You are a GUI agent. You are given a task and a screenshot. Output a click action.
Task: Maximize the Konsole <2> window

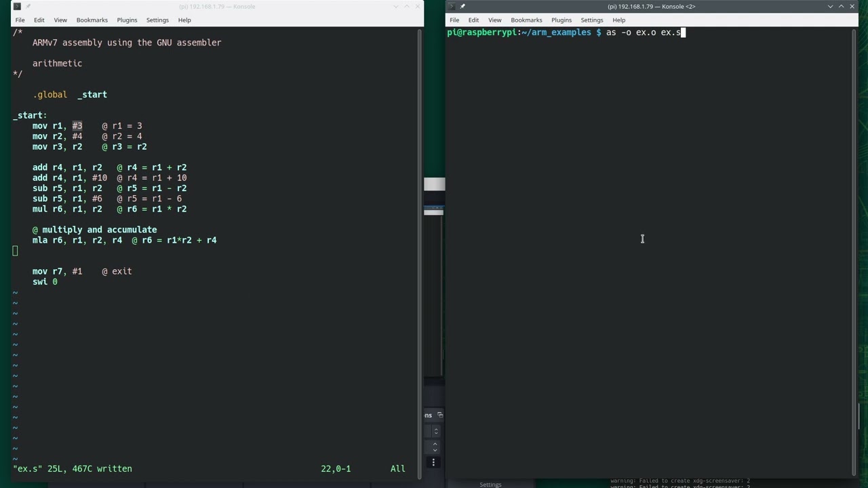[x=841, y=6]
